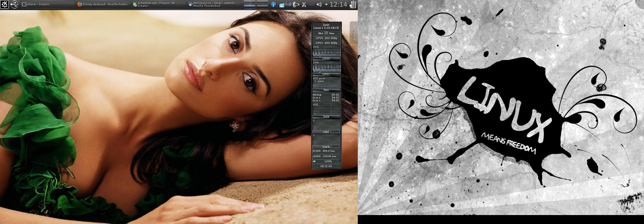The height and width of the screenshot is (224, 644).
Task: Click the Core 0 54.0C temperature reading
Action: pyautogui.click(x=326, y=98)
